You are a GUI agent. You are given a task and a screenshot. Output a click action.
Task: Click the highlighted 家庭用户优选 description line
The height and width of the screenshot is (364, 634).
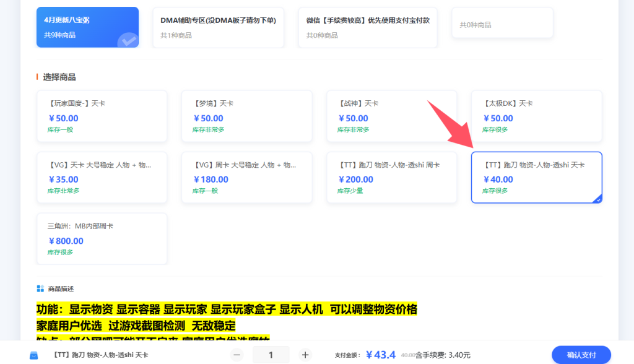click(136, 326)
